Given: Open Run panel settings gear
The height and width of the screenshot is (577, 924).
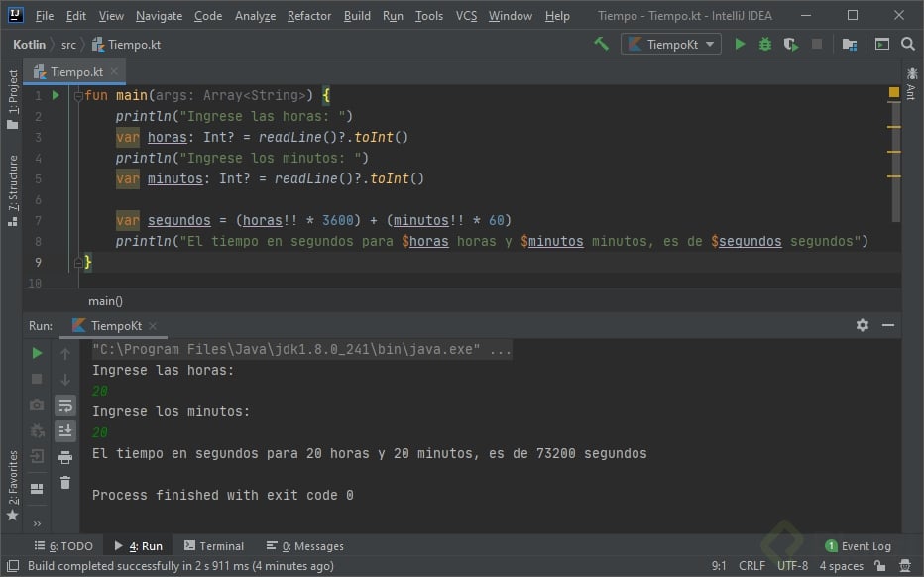Looking at the screenshot, I should (x=863, y=325).
